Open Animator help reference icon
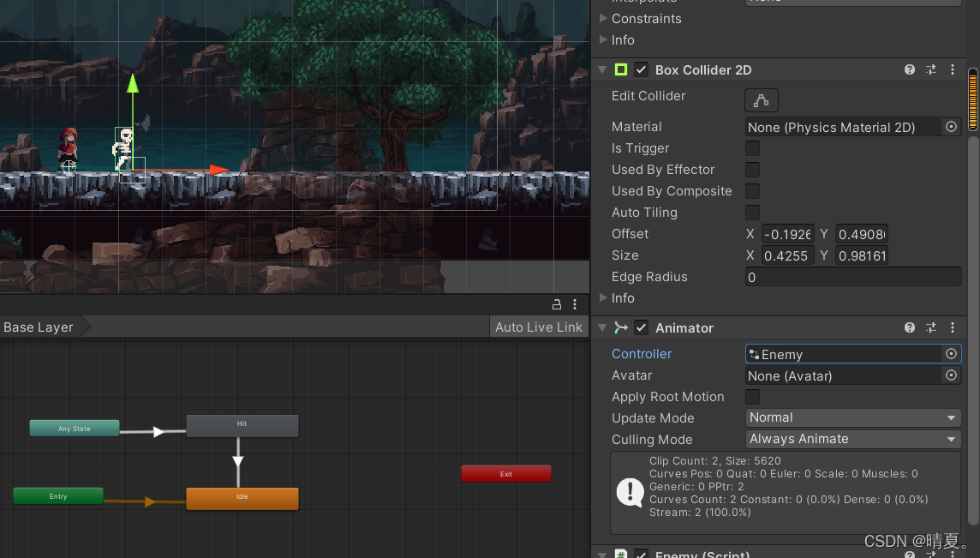The width and height of the screenshot is (980, 558). pyautogui.click(x=910, y=327)
